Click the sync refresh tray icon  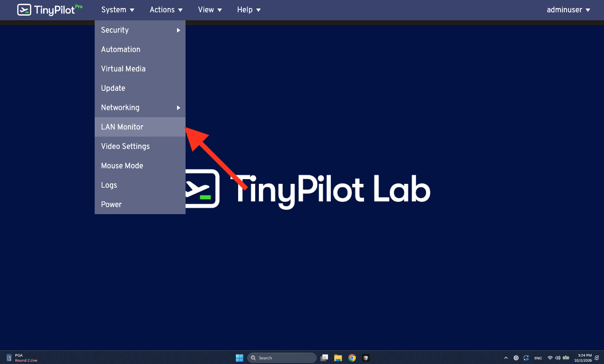tap(526, 358)
